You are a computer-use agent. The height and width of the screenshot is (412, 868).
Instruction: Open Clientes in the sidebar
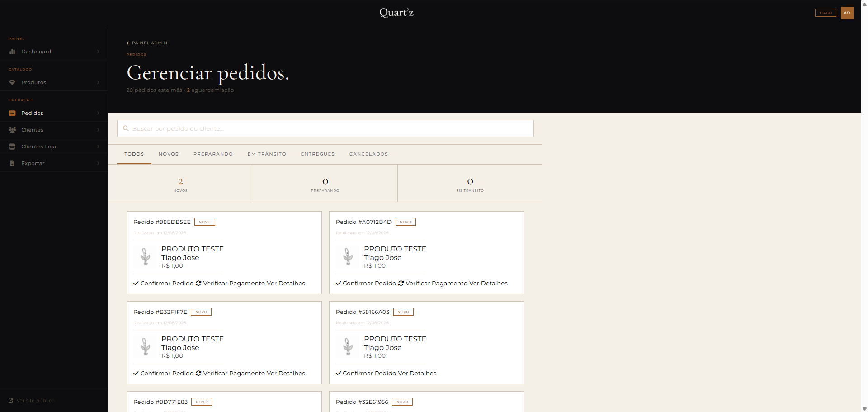click(54, 130)
